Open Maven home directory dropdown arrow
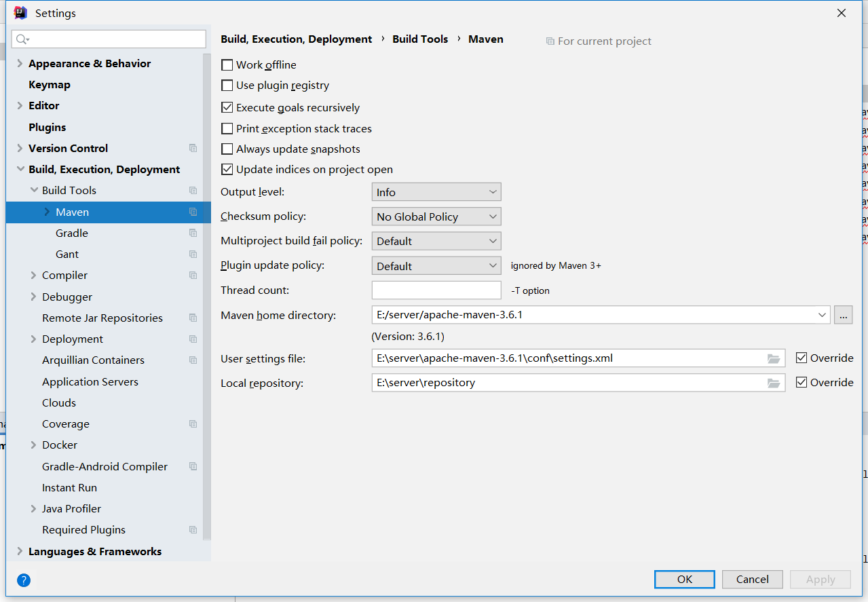This screenshot has width=868, height=602. (x=823, y=315)
